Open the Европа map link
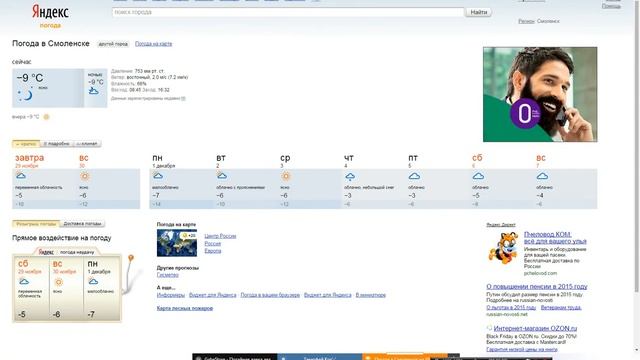Screen dimensions: 640x360 click(x=213, y=251)
